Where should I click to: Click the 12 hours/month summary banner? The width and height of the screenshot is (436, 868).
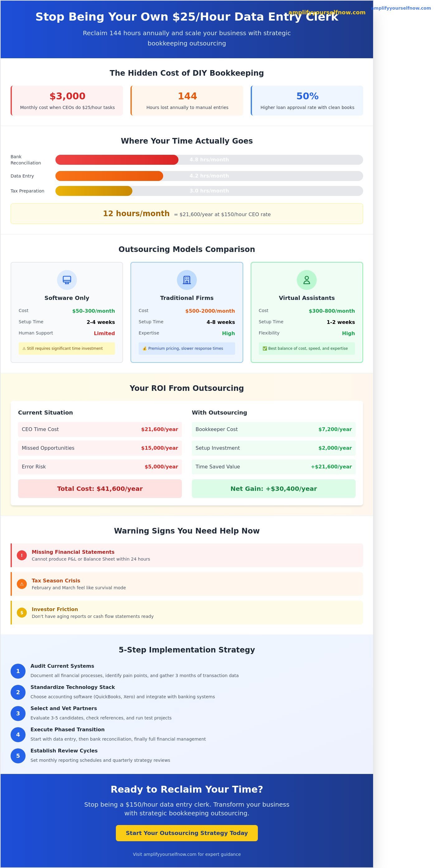tap(187, 214)
